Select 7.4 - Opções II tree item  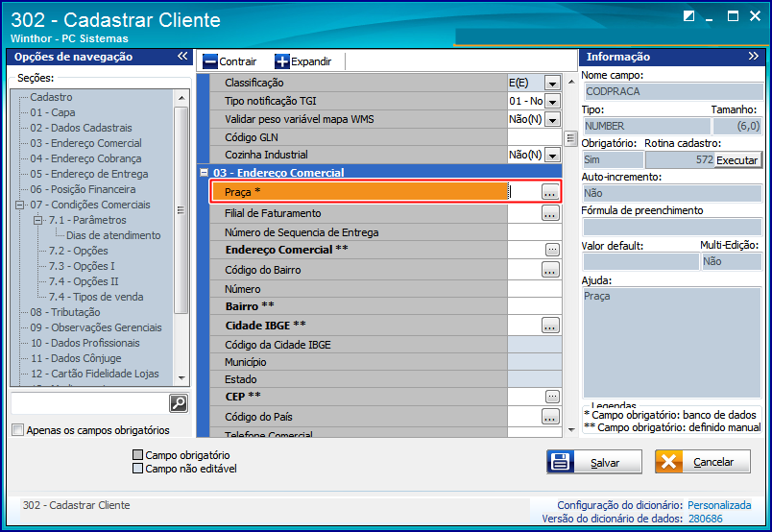[84, 281]
